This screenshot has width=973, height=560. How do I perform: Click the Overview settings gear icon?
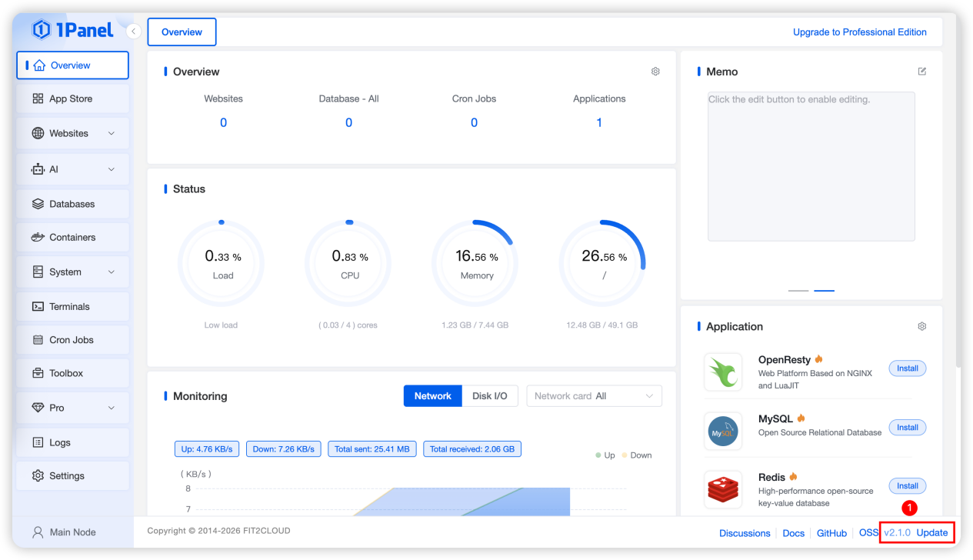click(655, 72)
